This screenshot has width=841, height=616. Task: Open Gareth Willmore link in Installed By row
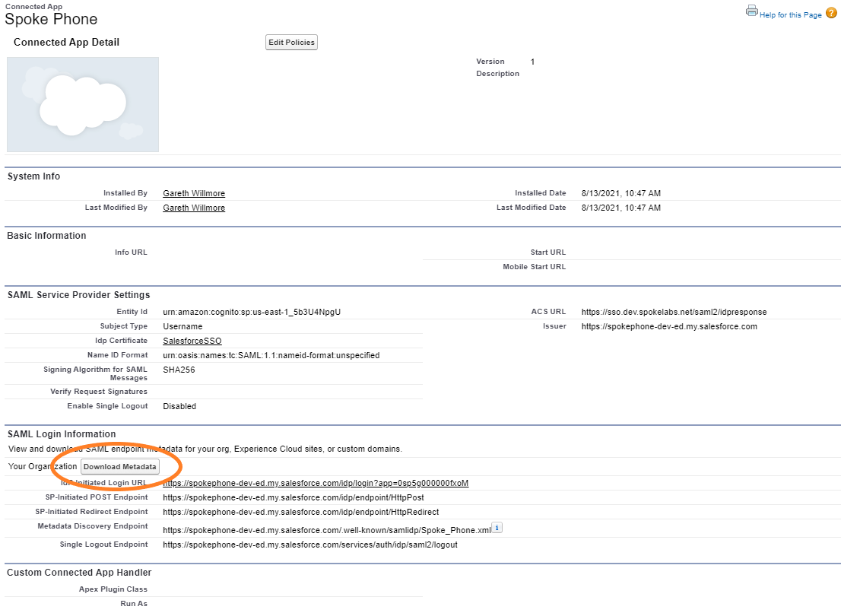pos(194,193)
